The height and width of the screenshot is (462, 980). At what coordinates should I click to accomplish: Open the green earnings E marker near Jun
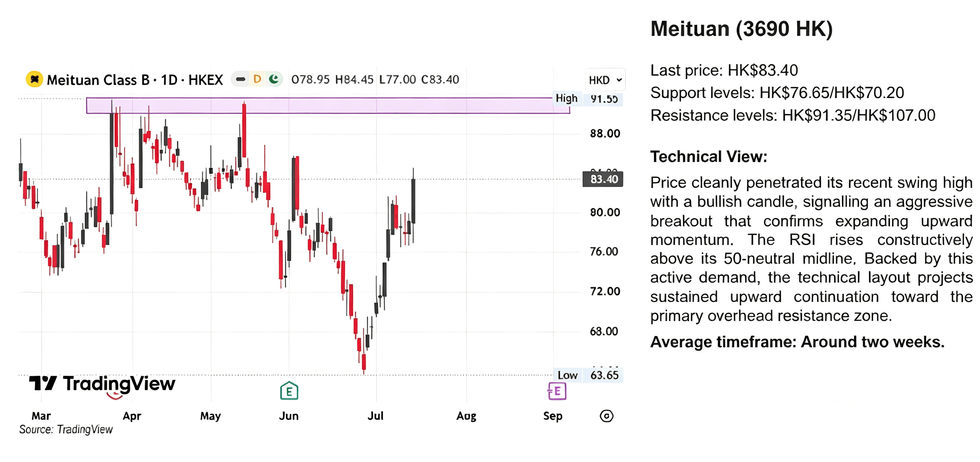click(289, 391)
